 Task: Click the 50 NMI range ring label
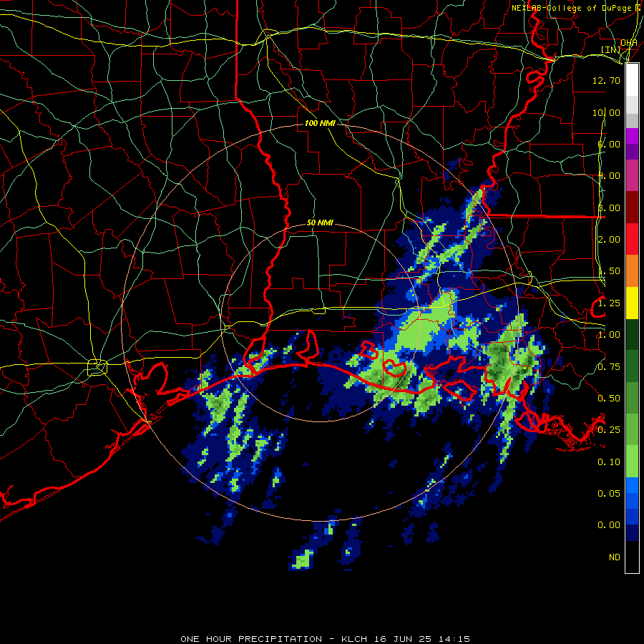coord(320,223)
